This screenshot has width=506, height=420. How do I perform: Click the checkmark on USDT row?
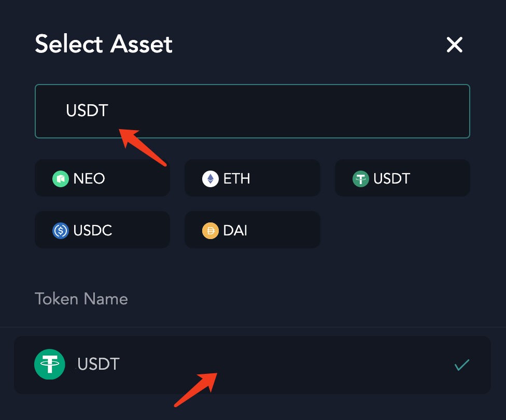pyautogui.click(x=462, y=365)
